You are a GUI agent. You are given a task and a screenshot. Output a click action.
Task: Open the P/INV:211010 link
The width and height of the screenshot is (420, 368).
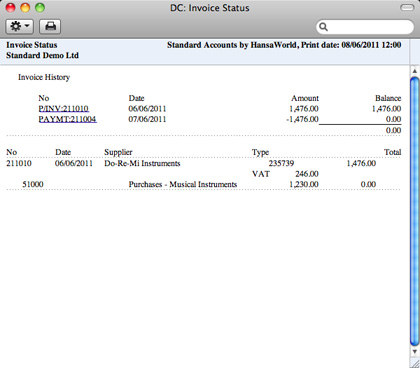tap(63, 109)
